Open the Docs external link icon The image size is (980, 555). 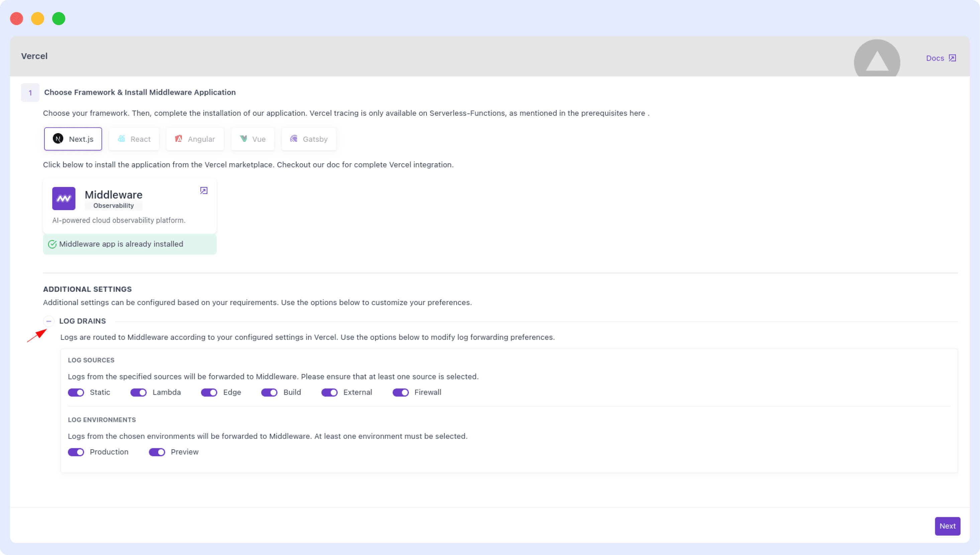click(952, 58)
